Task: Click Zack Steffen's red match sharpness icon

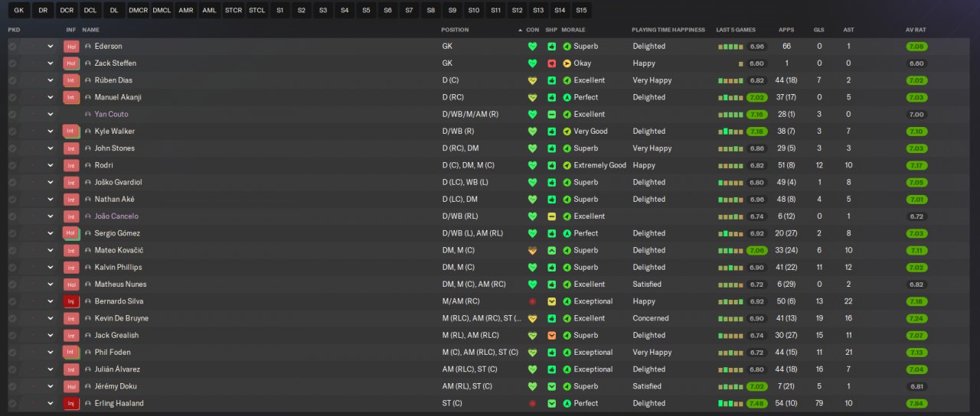Action: [551, 63]
